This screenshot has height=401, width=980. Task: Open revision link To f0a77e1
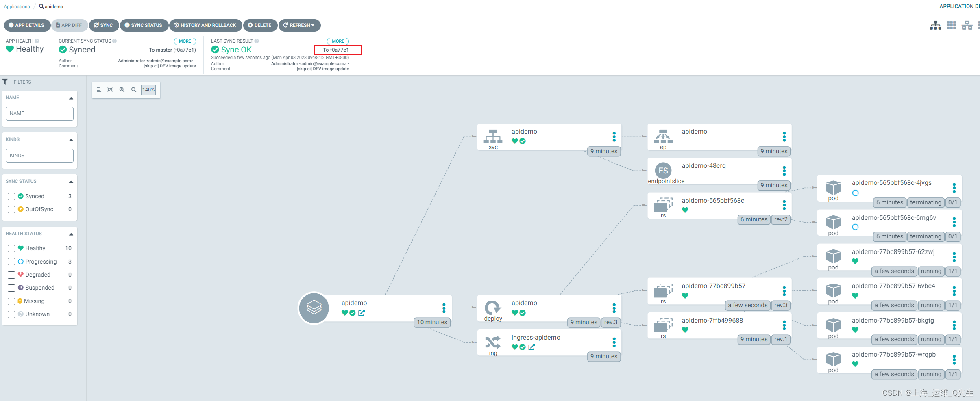336,50
